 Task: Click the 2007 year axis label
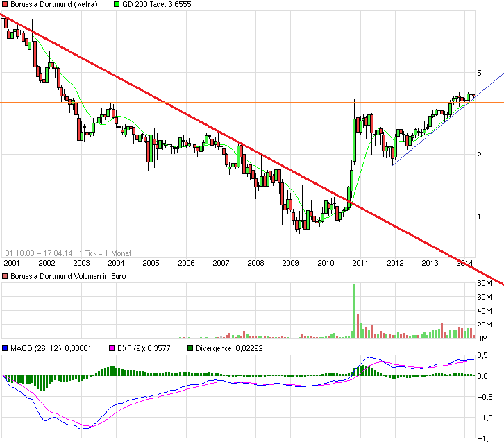coord(221,263)
